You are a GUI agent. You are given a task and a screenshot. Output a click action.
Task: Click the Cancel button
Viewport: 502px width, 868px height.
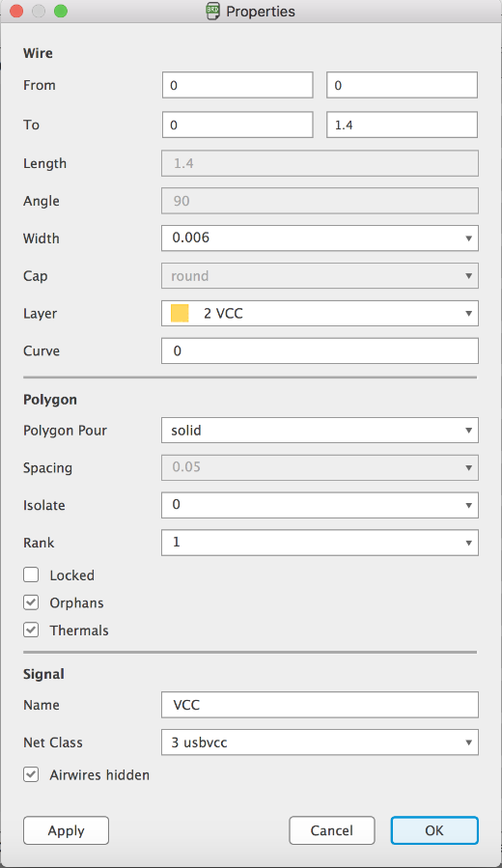(x=331, y=830)
